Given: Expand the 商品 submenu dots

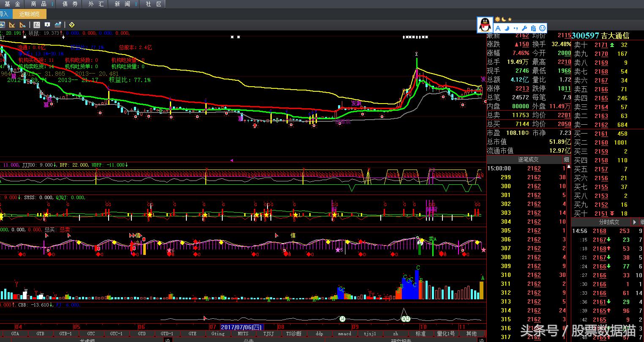Looking at the screenshot, I should [52, 4].
